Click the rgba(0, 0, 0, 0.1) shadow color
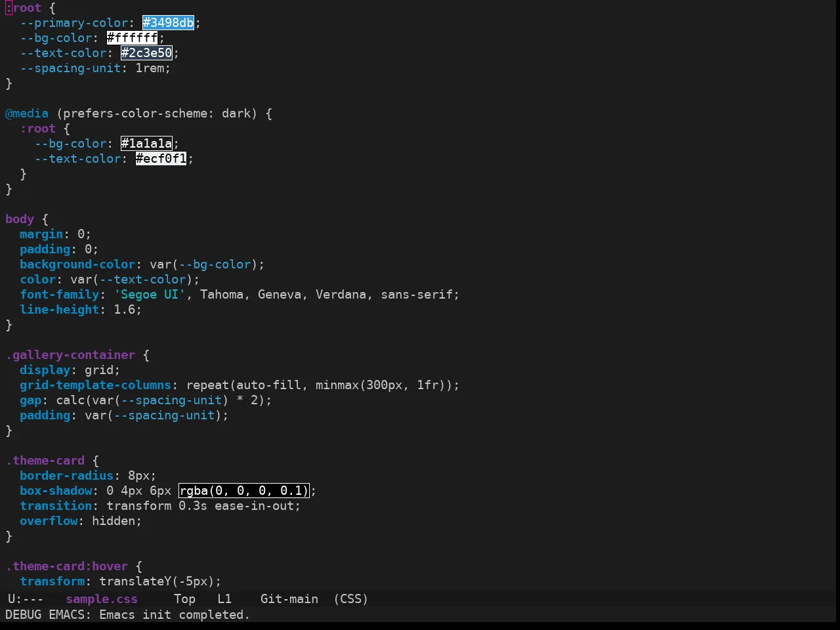840x630 pixels. [244, 491]
